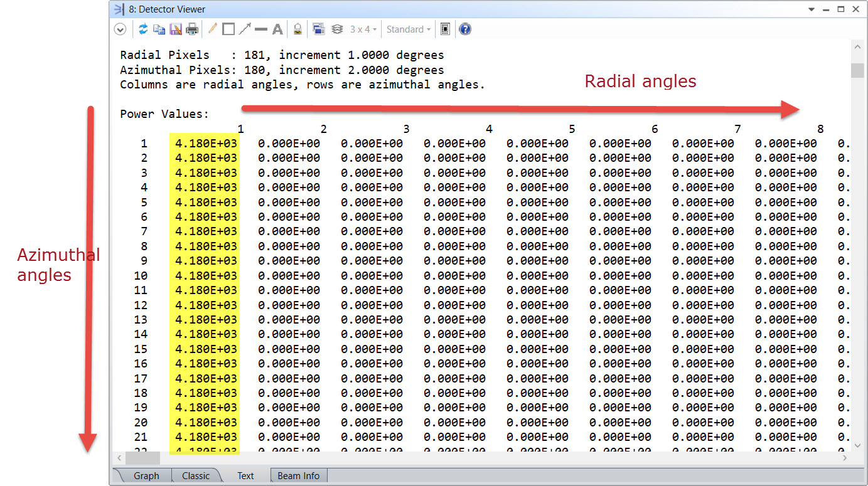Click the overlay layers icon

337,29
